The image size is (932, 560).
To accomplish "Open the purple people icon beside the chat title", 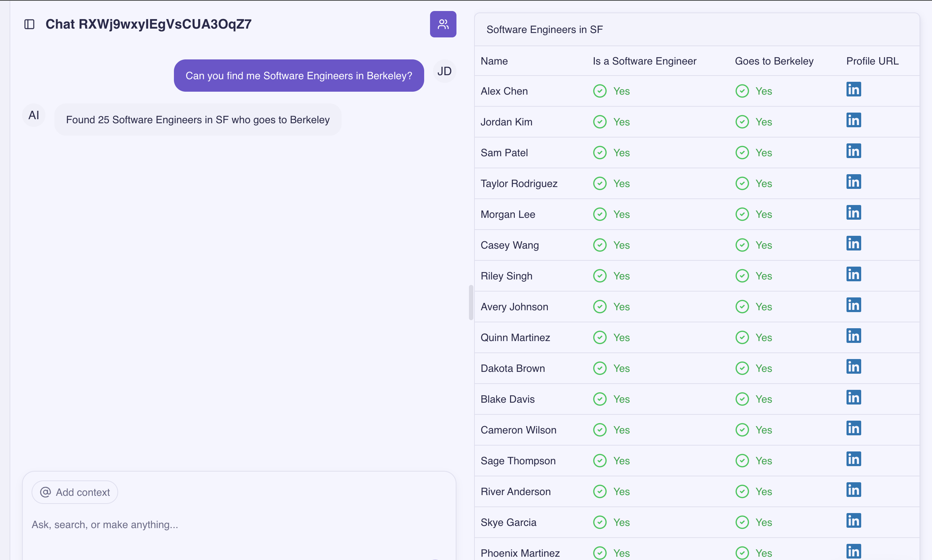I will point(443,24).
